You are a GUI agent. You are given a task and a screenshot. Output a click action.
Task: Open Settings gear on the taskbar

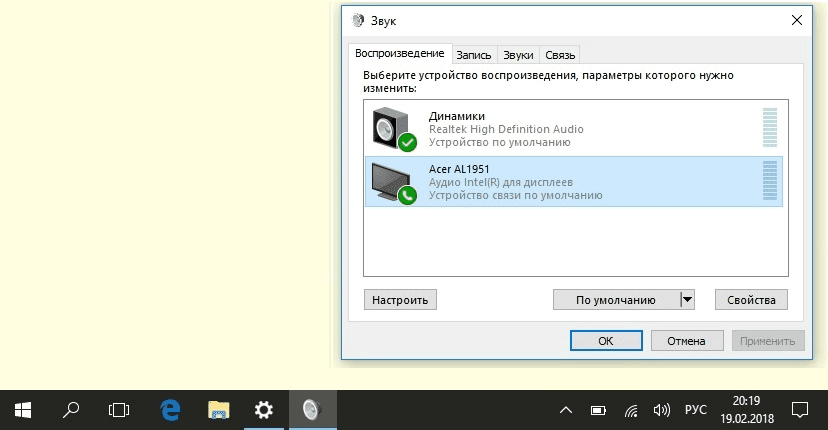pyautogui.click(x=264, y=409)
